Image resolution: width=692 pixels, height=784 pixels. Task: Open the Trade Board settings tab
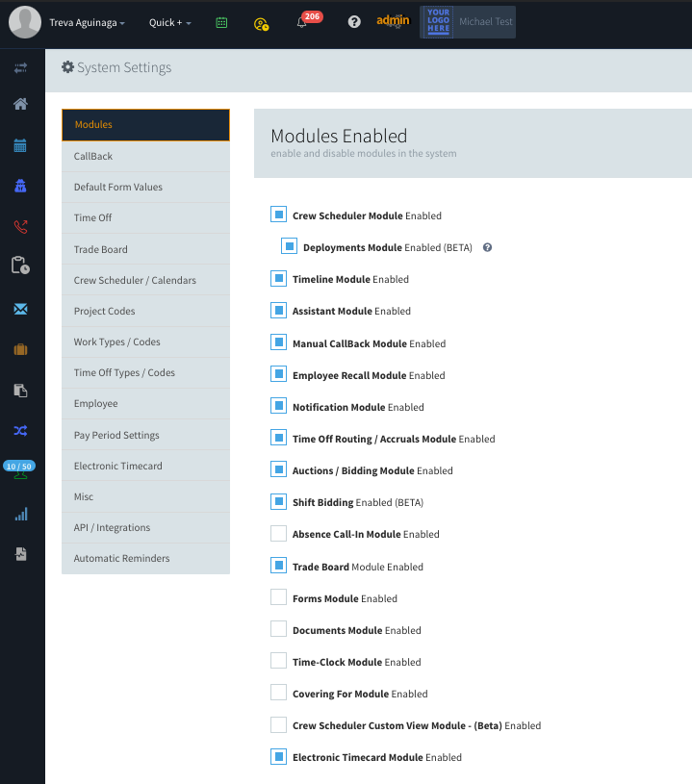click(145, 249)
